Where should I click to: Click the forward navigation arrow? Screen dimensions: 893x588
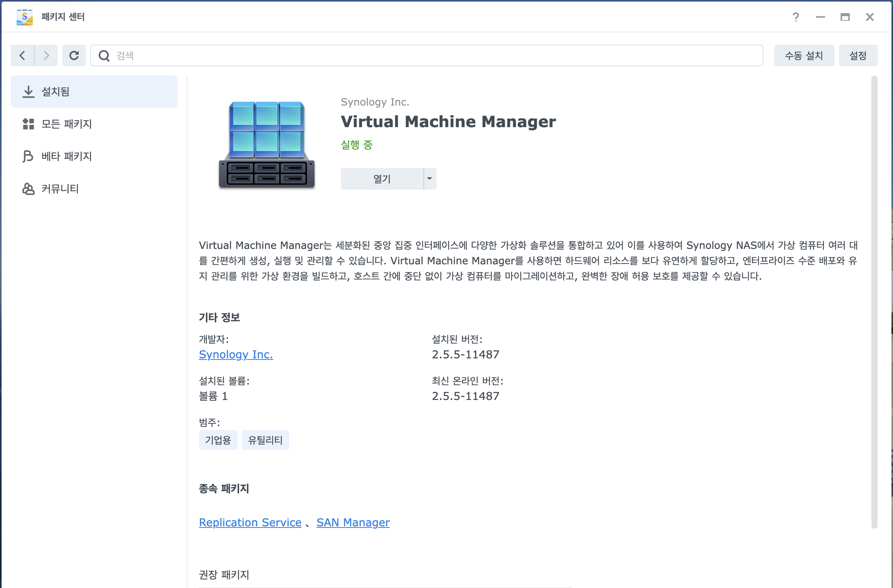46,55
